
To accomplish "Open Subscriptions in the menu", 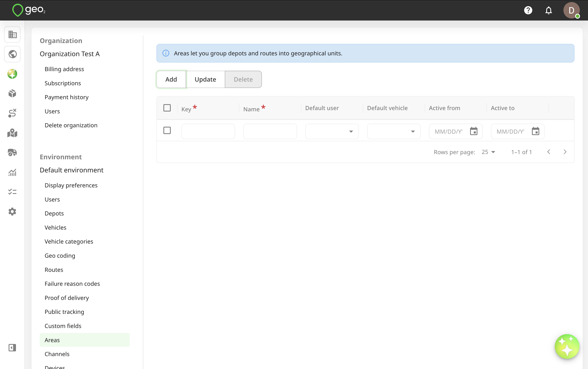I will tap(63, 83).
